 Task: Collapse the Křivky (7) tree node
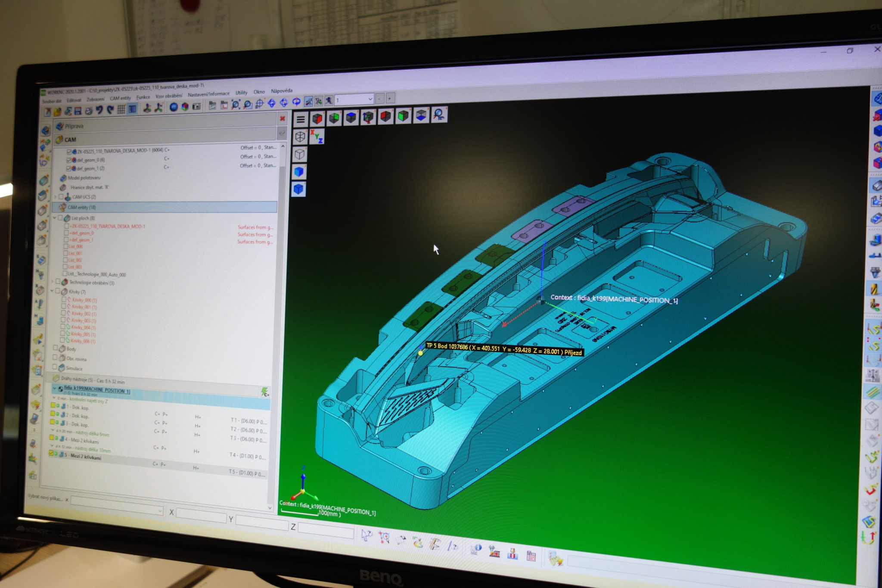click(x=52, y=291)
